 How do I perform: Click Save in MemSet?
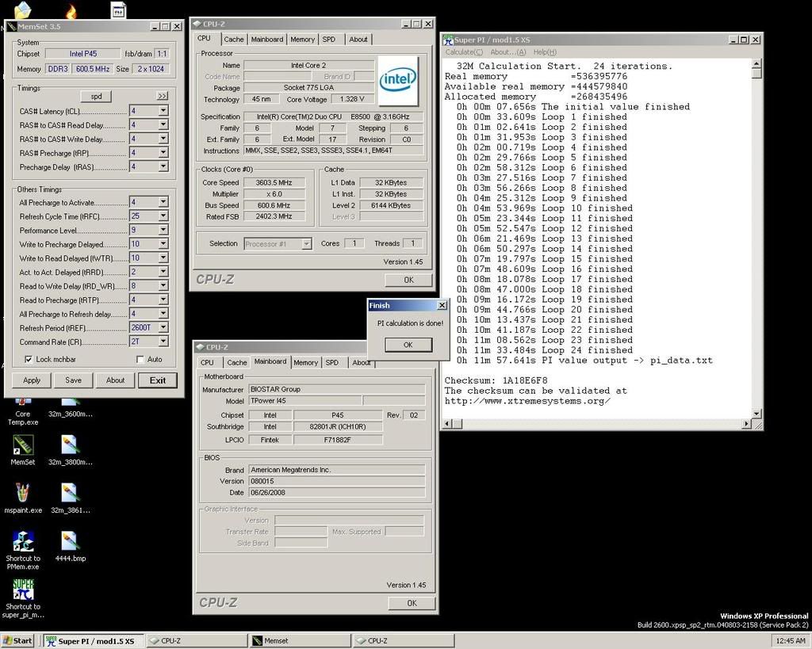click(74, 380)
